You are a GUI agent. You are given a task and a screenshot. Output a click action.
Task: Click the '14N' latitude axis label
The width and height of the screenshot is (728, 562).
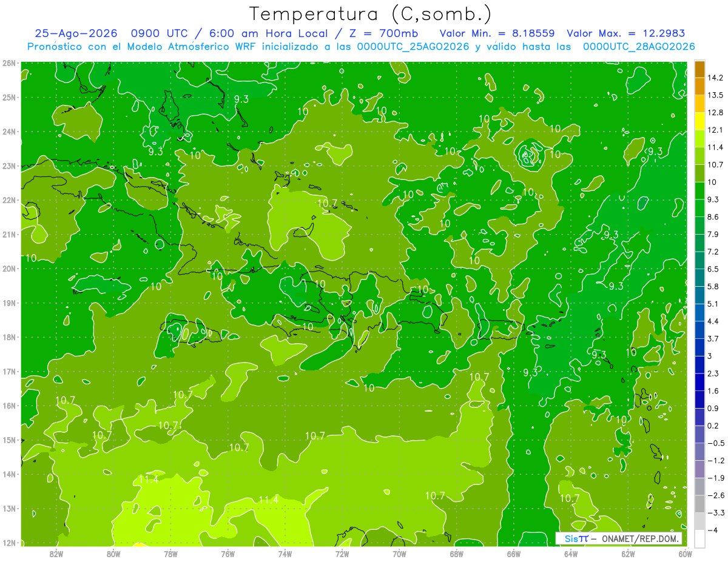click(x=10, y=474)
